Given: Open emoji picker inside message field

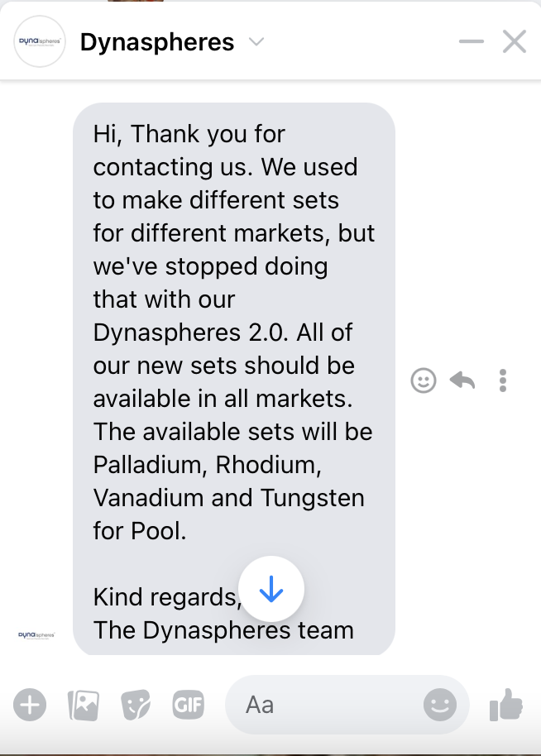Looking at the screenshot, I should (440, 705).
